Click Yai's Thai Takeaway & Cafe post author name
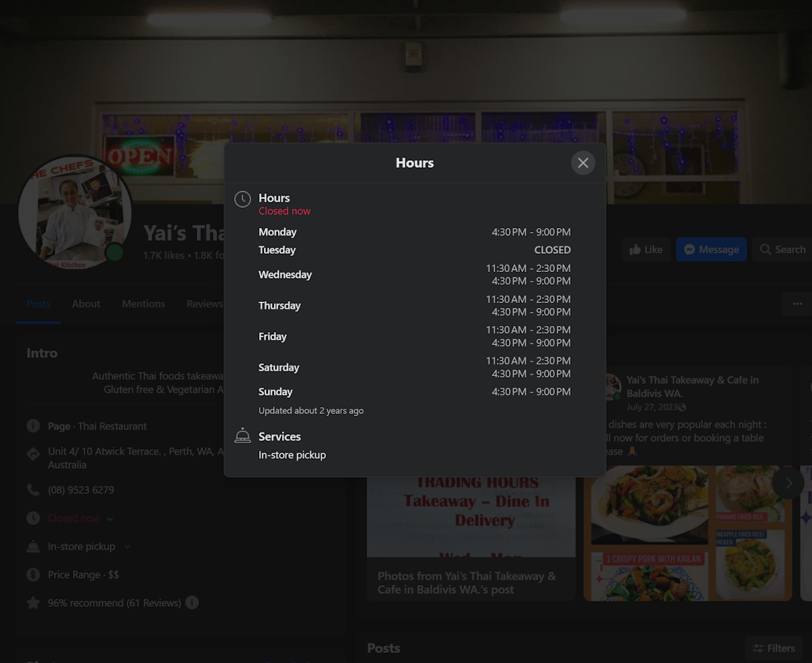 pos(692,386)
